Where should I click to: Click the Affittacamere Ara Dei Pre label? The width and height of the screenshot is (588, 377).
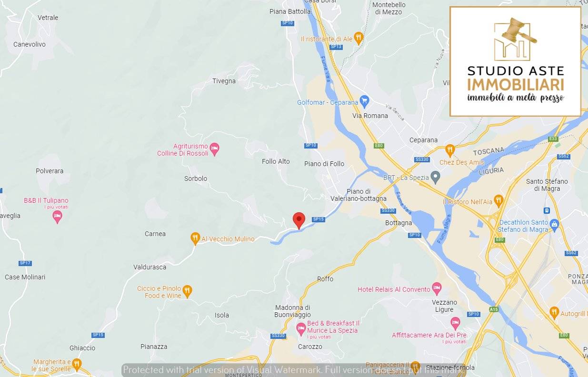tap(429, 335)
